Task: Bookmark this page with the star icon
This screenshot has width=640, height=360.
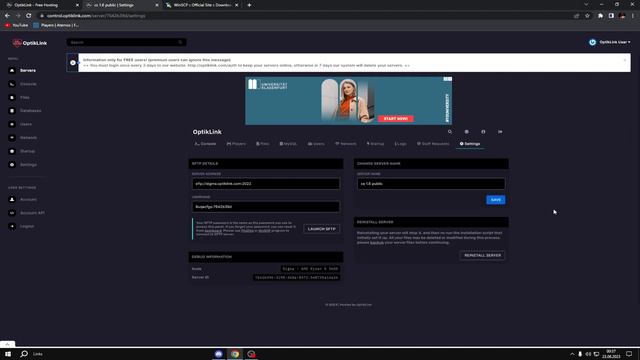Action: (587, 16)
